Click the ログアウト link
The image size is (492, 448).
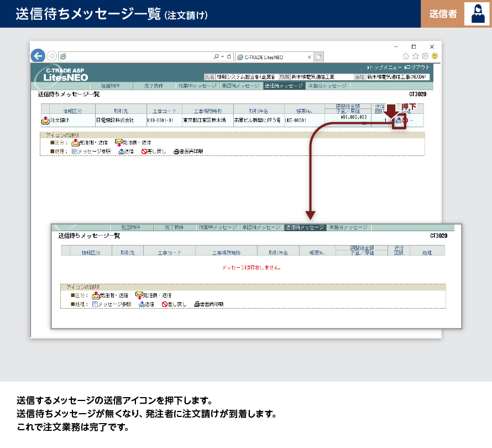pyautogui.click(x=417, y=67)
